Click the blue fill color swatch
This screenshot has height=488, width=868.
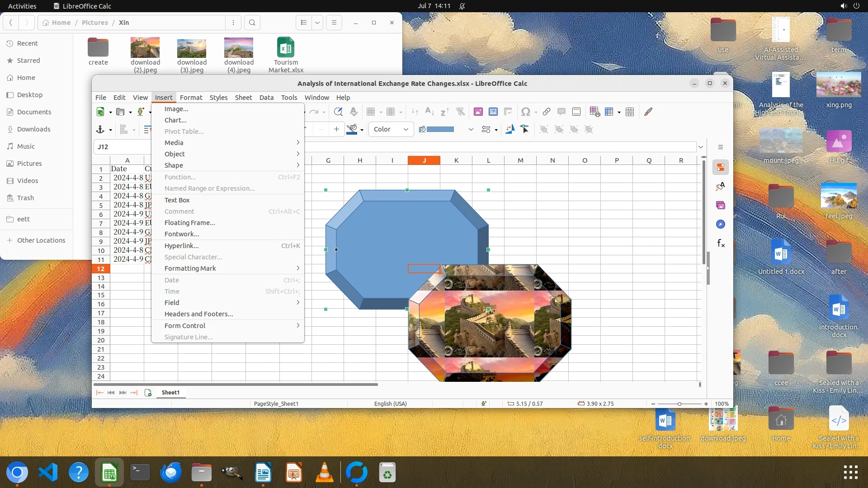click(440, 129)
